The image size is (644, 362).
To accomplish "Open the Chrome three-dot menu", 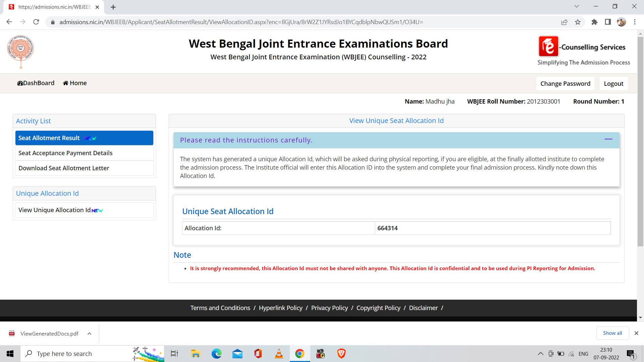I will pyautogui.click(x=635, y=22).
